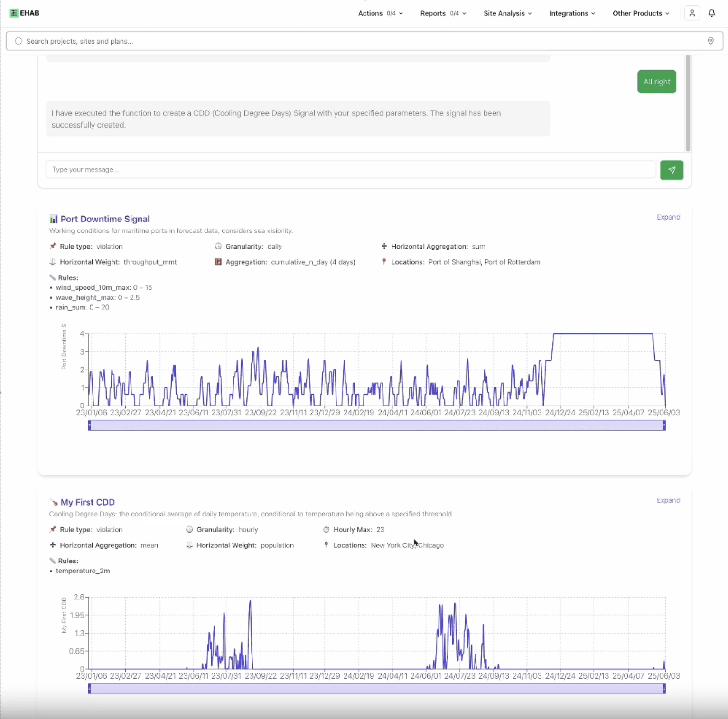Click the Port Downtime chart range slider
Viewport: 728px width, 719px height.
click(x=376, y=425)
